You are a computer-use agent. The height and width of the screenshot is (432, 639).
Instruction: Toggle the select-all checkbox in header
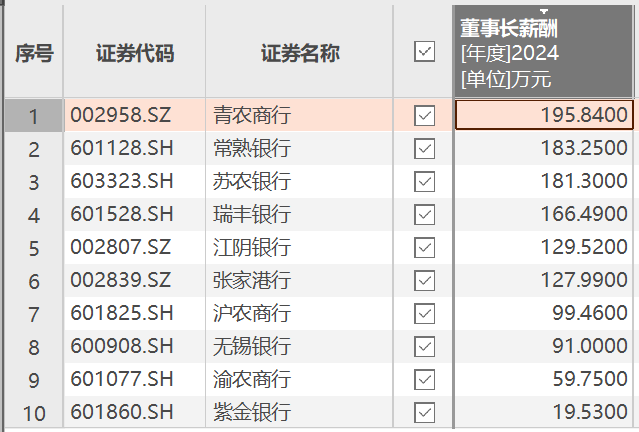(424, 52)
